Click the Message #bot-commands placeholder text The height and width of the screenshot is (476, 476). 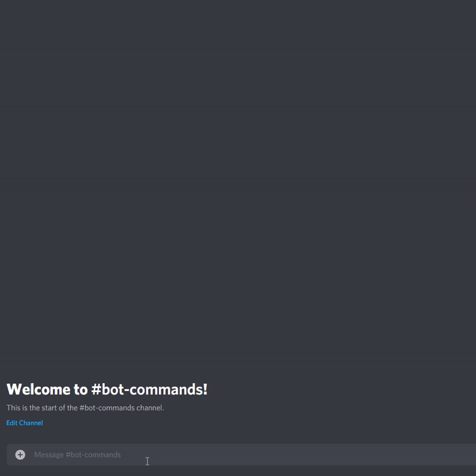click(x=77, y=455)
